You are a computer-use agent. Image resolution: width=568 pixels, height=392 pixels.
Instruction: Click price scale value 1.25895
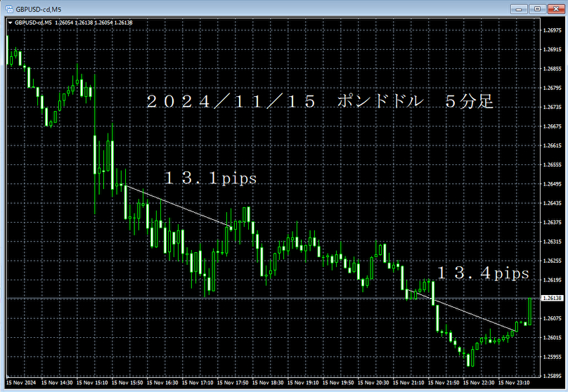click(553, 376)
